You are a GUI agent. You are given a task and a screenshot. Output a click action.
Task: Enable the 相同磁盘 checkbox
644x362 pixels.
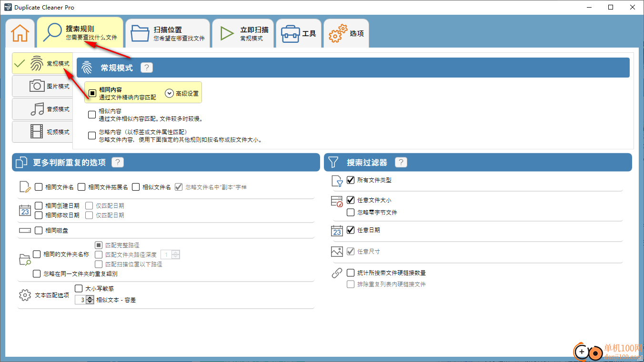coord(39,230)
